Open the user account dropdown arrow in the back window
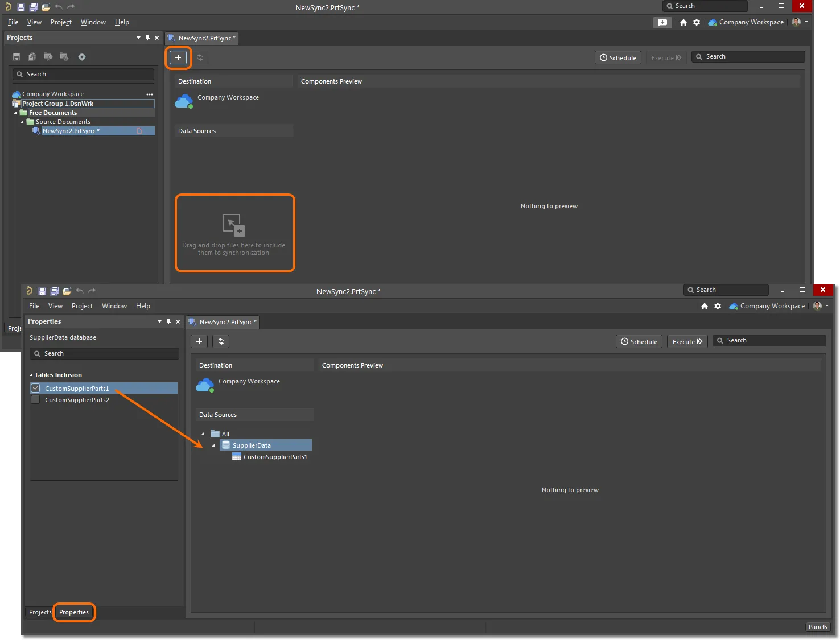Image resolution: width=840 pixels, height=640 pixels. coord(806,22)
